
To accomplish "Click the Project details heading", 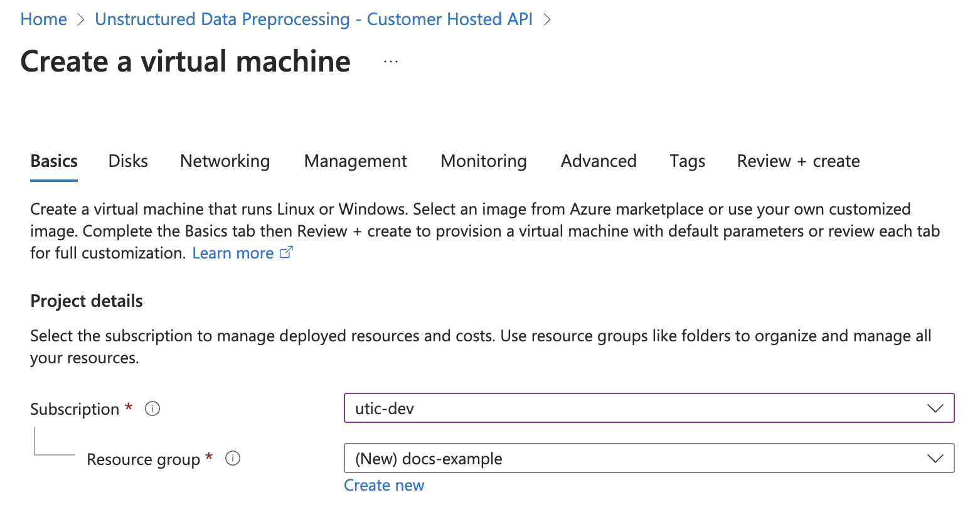I will click(87, 301).
